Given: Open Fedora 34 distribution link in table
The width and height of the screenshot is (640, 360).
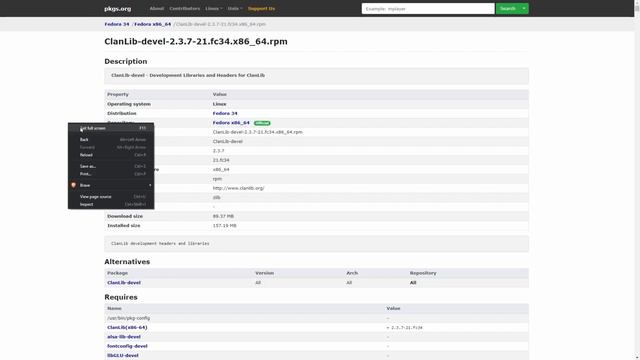Looking at the screenshot, I should pos(225,113).
